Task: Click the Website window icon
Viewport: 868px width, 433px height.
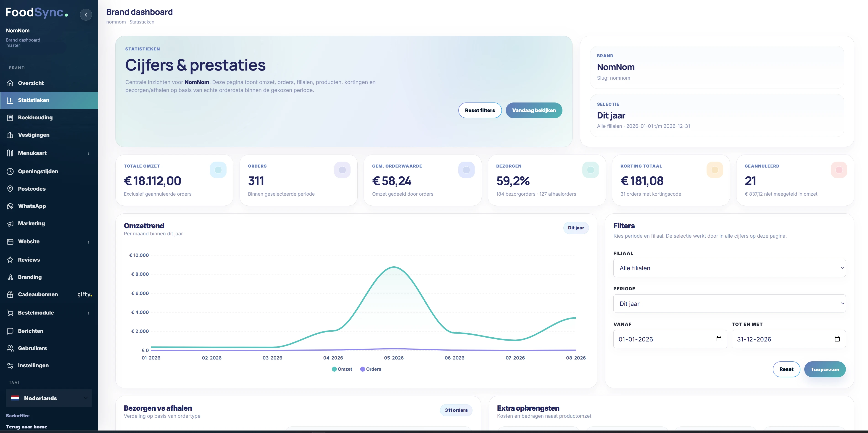Action: [11, 242]
